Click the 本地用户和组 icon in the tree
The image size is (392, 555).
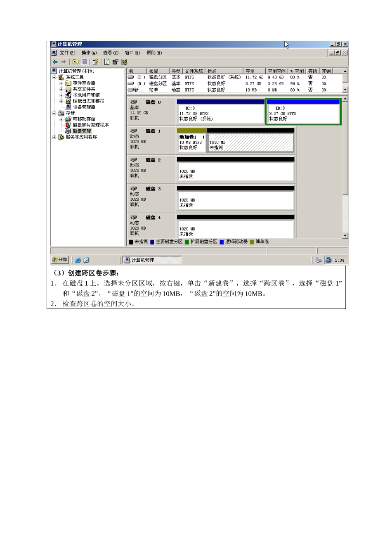(x=68, y=95)
